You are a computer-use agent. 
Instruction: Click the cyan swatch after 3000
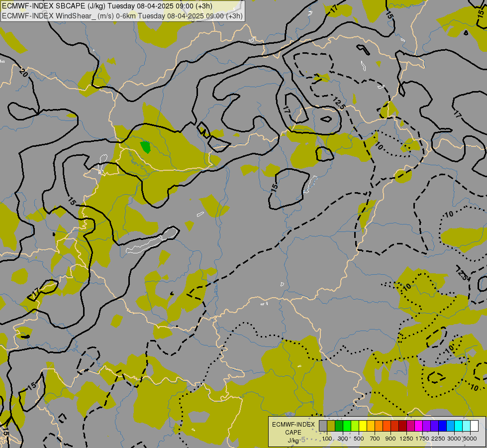tap(459, 426)
